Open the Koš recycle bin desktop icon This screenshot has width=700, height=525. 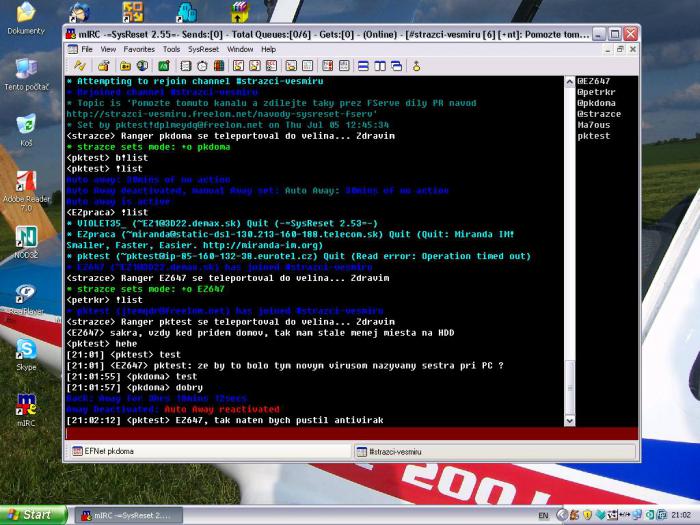tap(26, 130)
